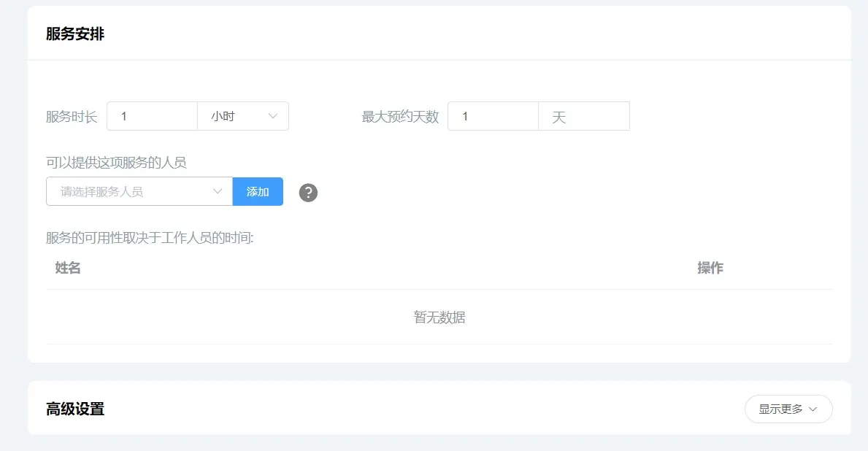
Task: Click the question mark help icon
Action: [309, 193]
